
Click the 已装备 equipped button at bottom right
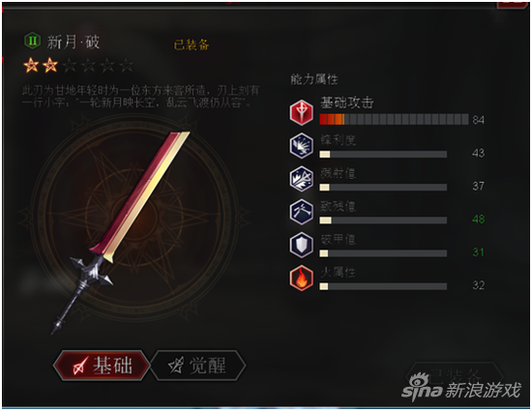[455, 376]
